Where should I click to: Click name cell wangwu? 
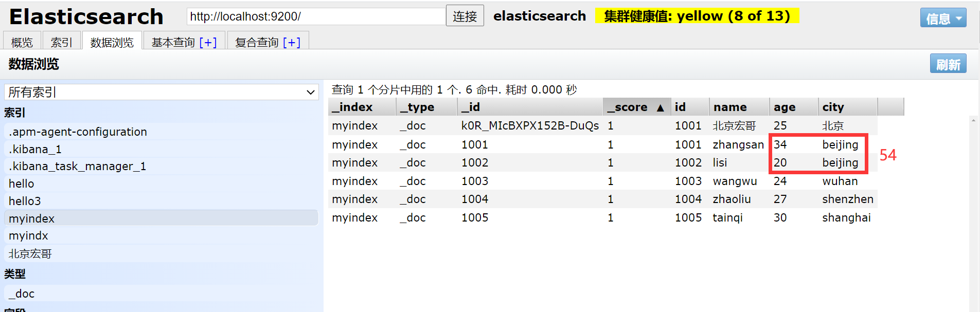pos(735,181)
